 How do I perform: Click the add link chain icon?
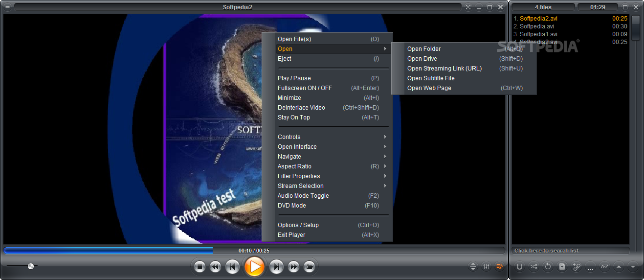[576, 267]
